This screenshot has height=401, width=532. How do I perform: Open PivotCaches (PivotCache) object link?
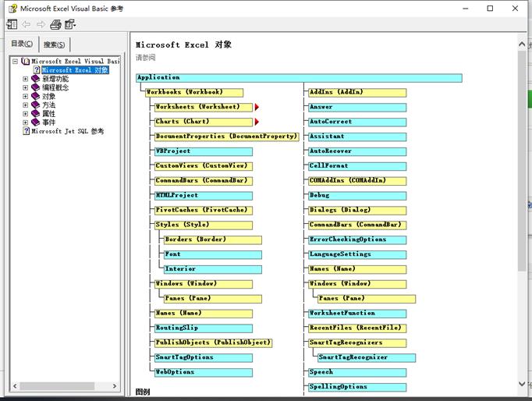(204, 211)
